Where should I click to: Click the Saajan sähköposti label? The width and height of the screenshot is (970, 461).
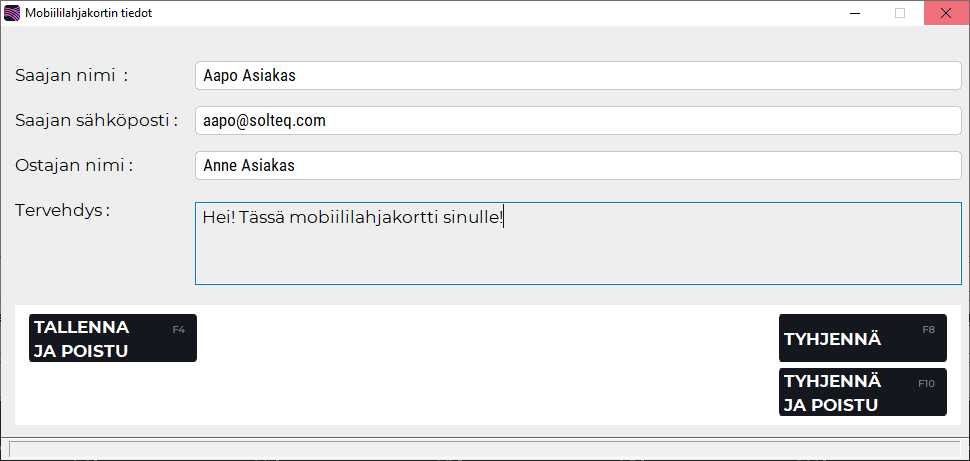[x=96, y=120]
